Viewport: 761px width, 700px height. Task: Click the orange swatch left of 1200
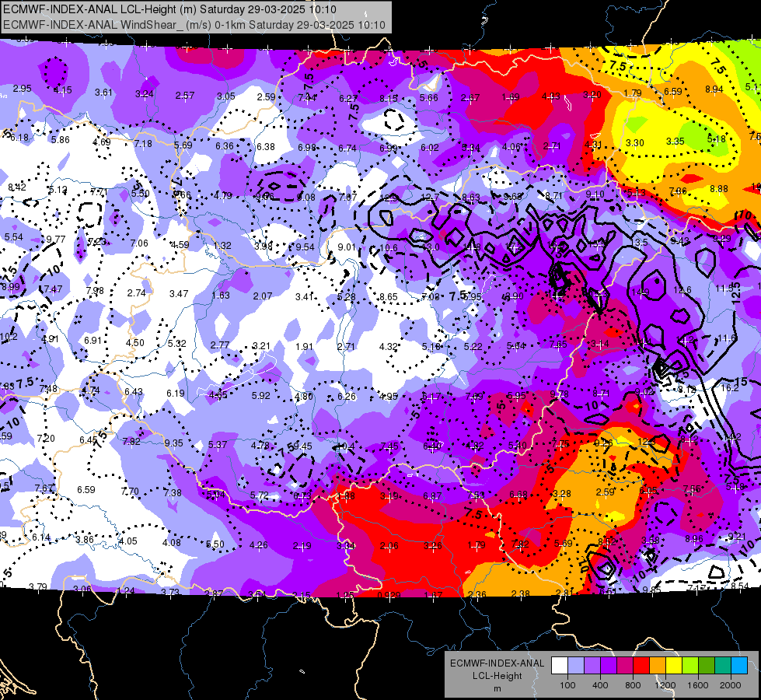coord(658,665)
